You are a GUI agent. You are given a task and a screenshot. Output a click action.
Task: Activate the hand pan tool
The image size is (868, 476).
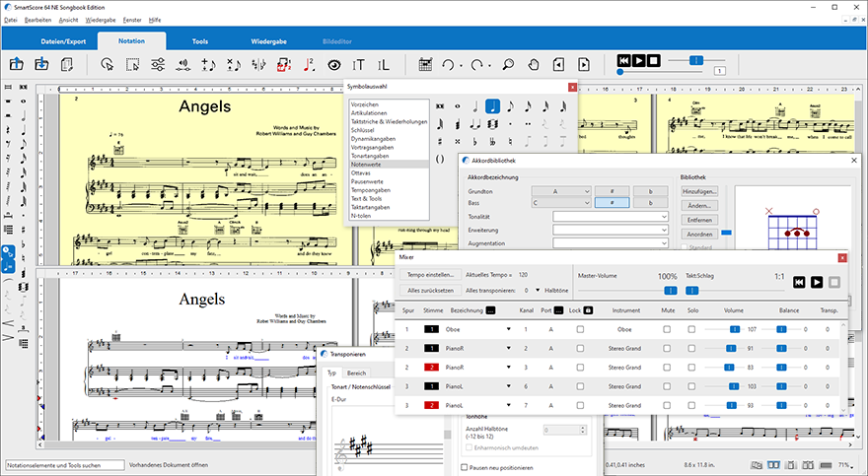533,65
